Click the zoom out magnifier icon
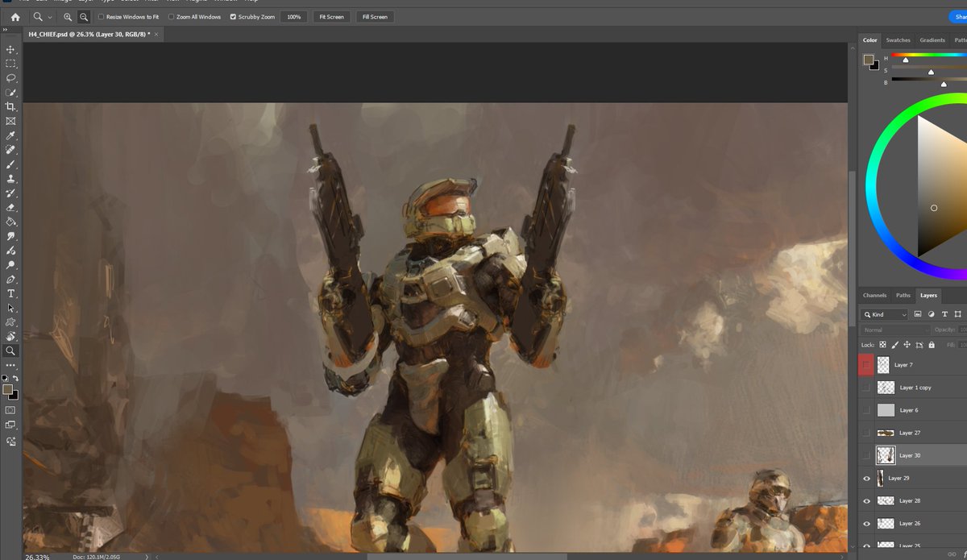 [84, 17]
